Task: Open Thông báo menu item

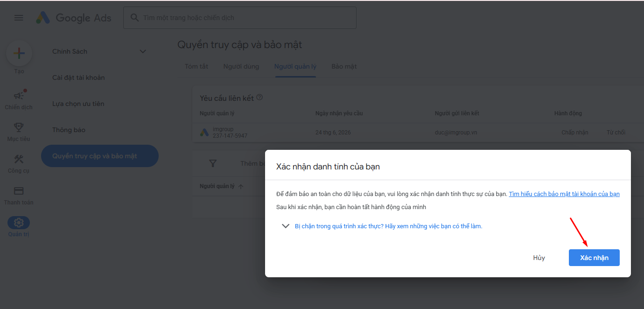Action: pyautogui.click(x=69, y=130)
